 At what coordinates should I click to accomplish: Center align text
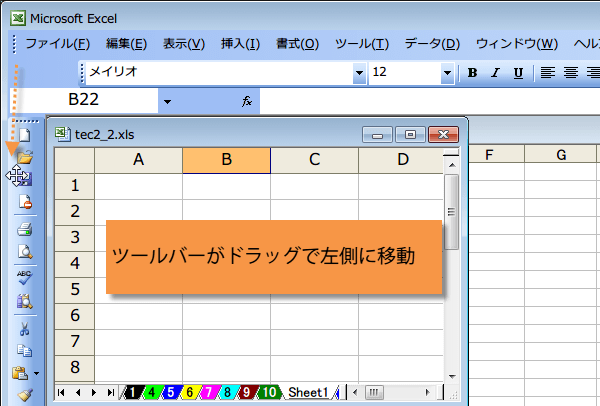click(571, 73)
